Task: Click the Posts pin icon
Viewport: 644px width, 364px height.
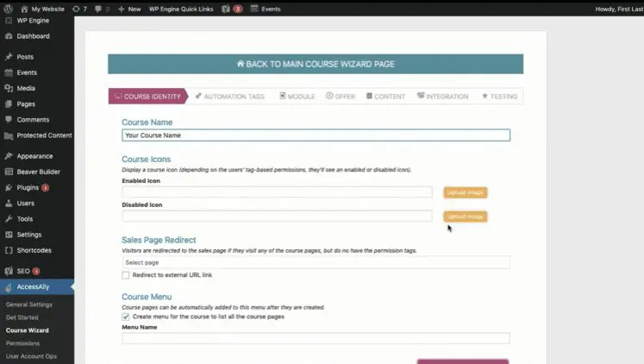Action: 9,57
